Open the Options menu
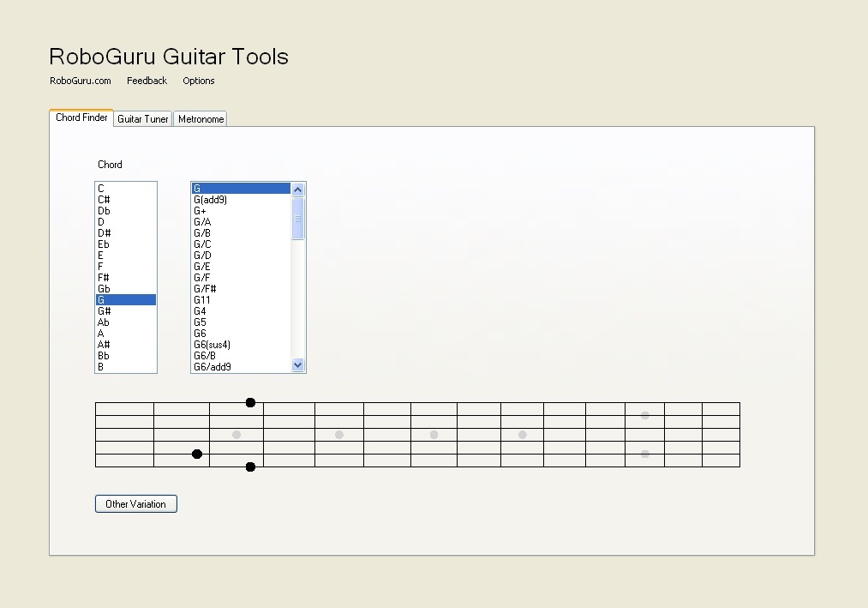Image resolution: width=868 pixels, height=608 pixels. coord(198,81)
